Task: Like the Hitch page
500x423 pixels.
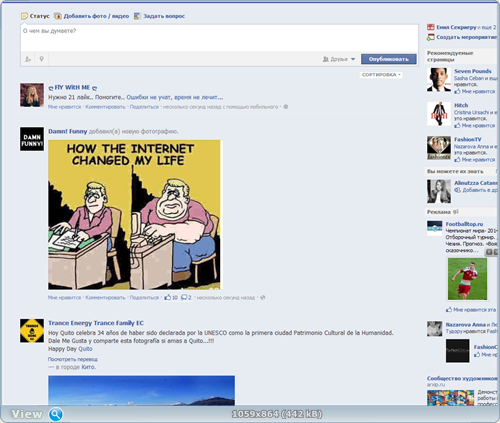Action: pos(475,126)
